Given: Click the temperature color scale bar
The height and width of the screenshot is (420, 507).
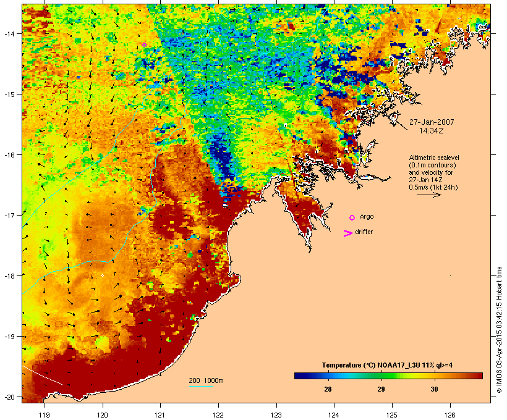Looking at the screenshot, I should coord(388,376).
